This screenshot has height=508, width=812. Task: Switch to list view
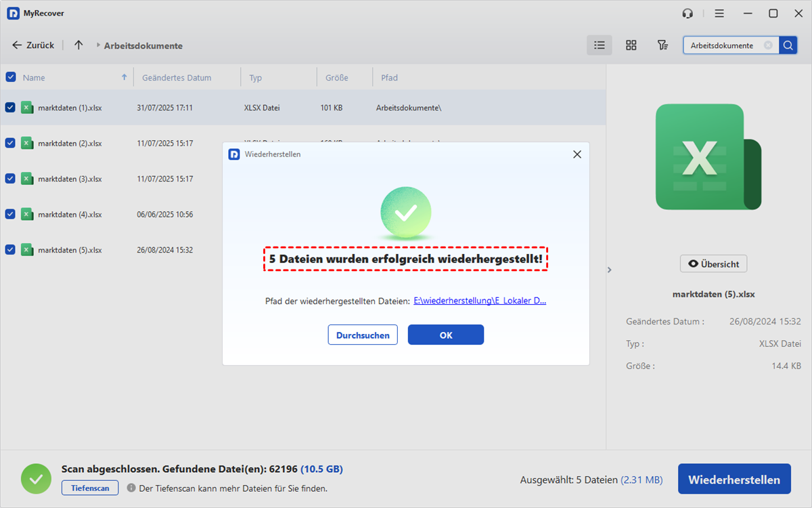pos(599,45)
